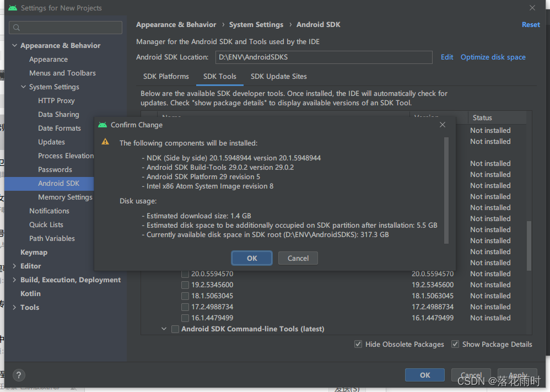Image resolution: width=550 pixels, height=392 pixels.
Task: Select Quick Lists in settings tree
Action: point(46,224)
